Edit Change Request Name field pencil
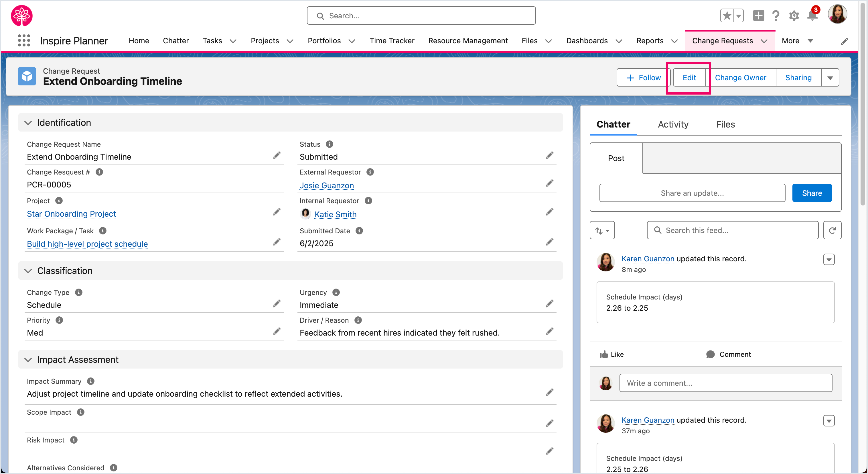 277,156
